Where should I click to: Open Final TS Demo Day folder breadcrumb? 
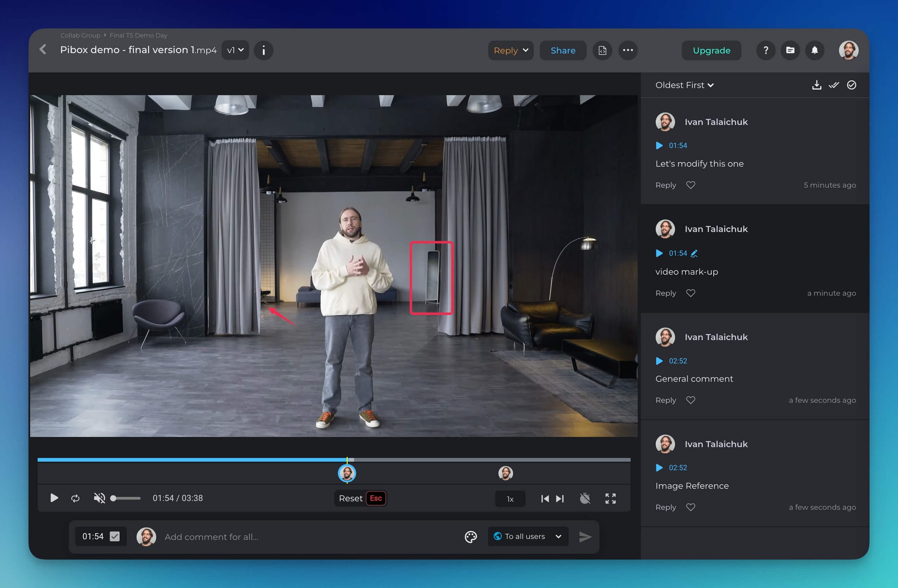click(138, 35)
